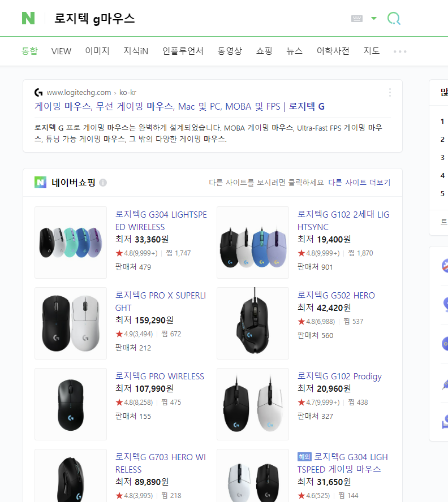Open G102 Prodigy product image
Image resolution: width=448 pixels, height=502 pixels.
253,404
